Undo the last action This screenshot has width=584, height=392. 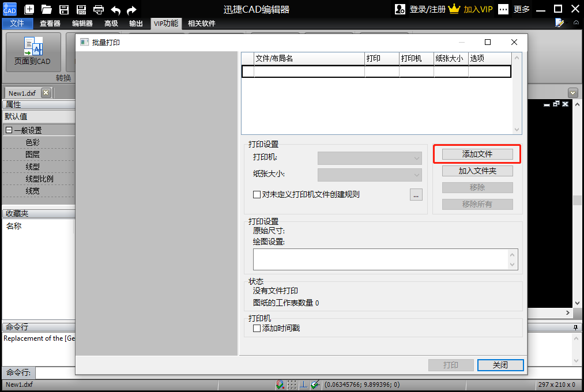[x=115, y=10]
